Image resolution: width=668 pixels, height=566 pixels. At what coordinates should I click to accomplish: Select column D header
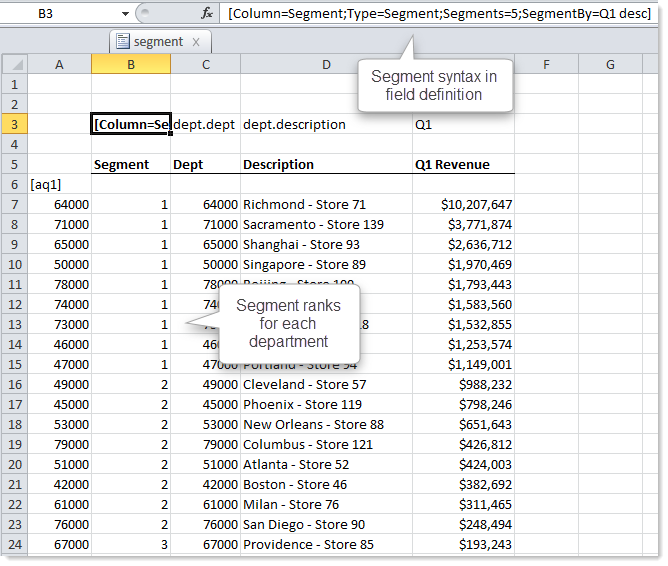tap(326, 65)
